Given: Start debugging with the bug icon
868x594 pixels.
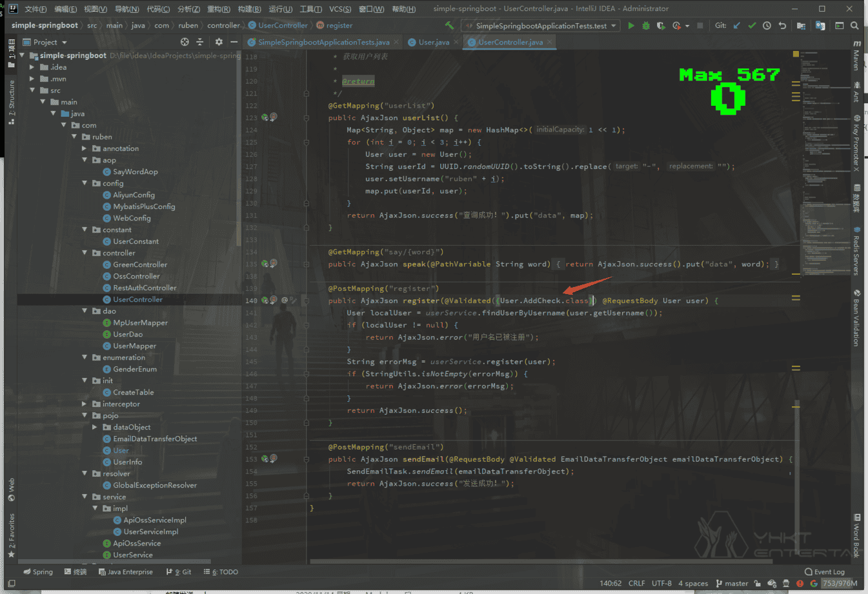Looking at the screenshot, I should (x=645, y=26).
